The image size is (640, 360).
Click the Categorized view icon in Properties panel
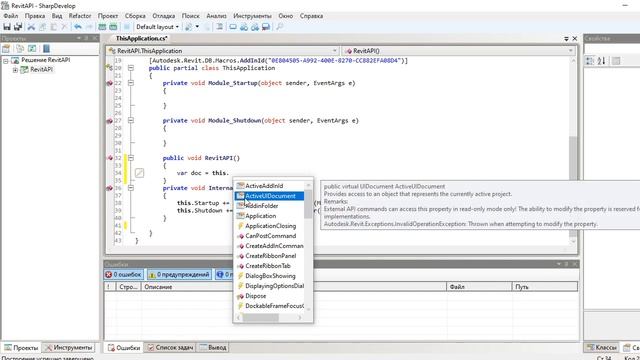click(x=590, y=61)
